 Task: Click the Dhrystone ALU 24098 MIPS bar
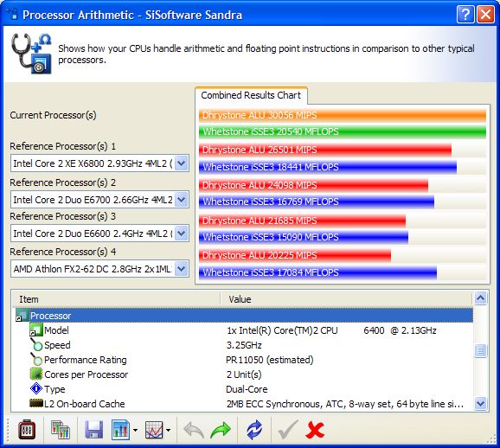pyautogui.click(x=313, y=185)
